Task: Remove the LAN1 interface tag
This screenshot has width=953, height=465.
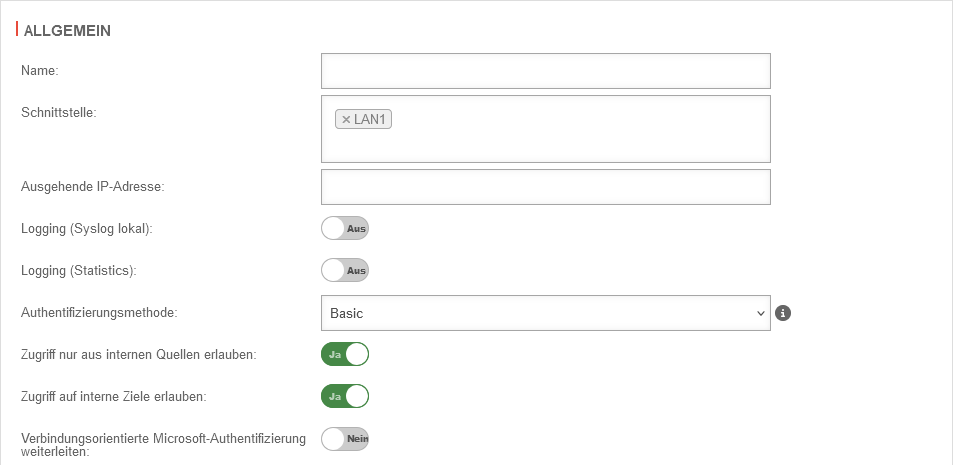Action: tap(346, 120)
